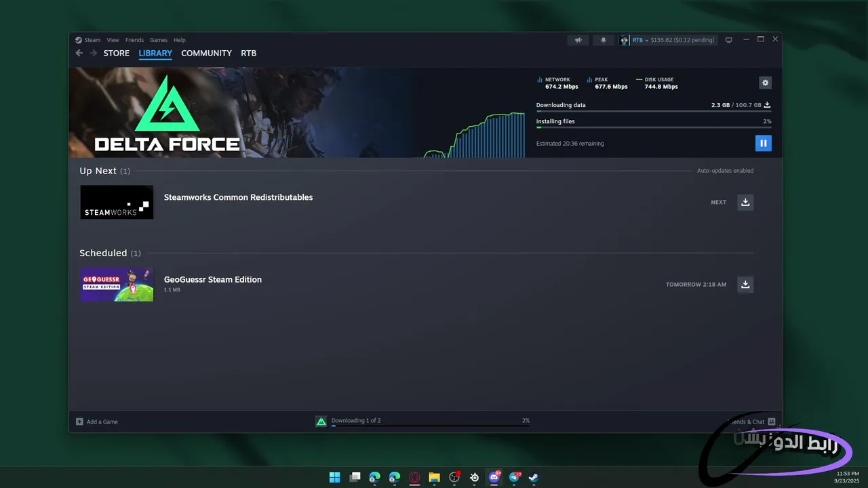Download GeoGuessr Steam Edition now

tap(745, 284)
